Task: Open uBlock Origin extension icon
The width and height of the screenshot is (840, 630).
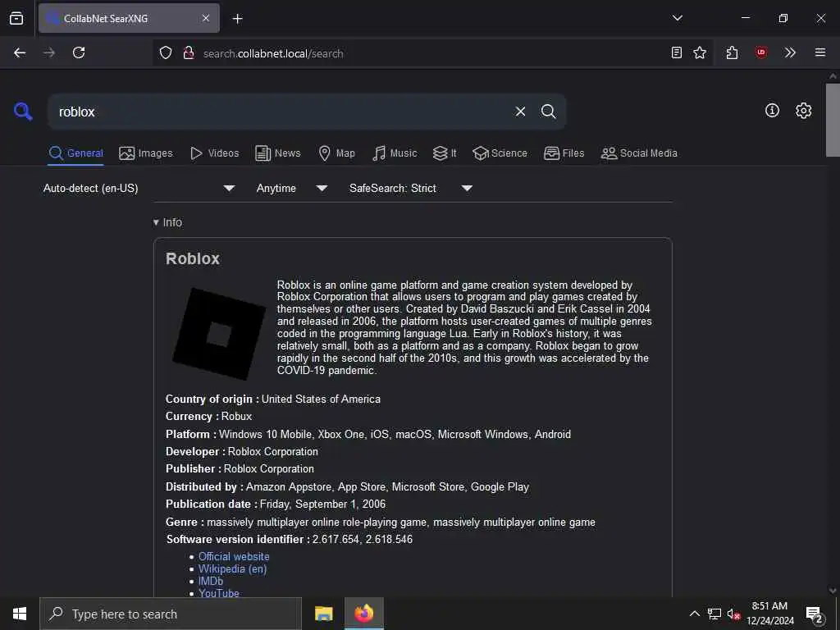Action: [x=761, y=52]
